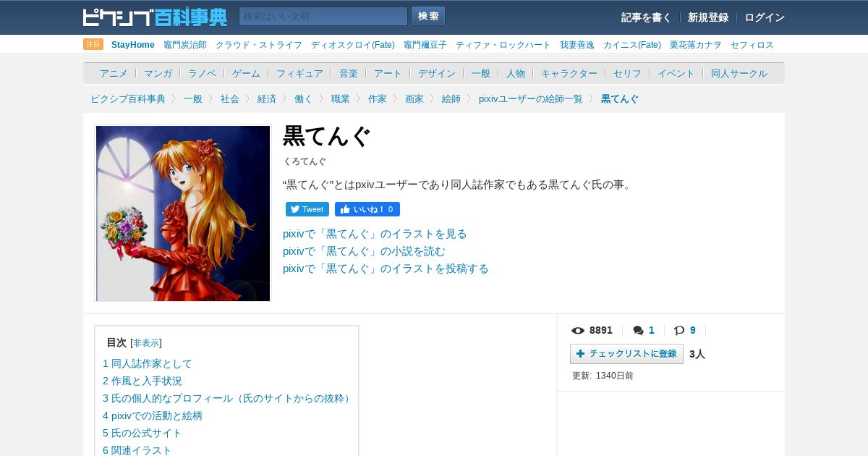
Task: Select ゲーム category menu item
Action: [x=246, y=73]
